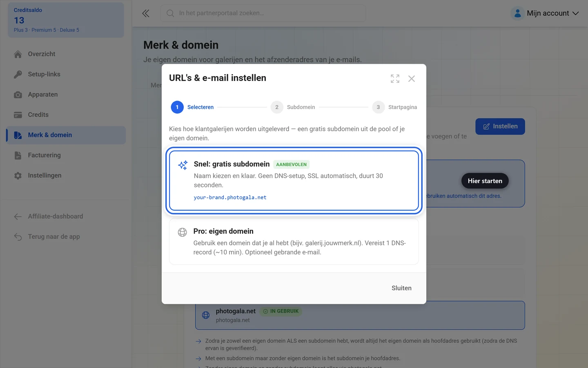The width and height of the screenshot is (588, 368).
Task: Click the Affiliate-dashboard arrow icon
Action: click(18, 217)
